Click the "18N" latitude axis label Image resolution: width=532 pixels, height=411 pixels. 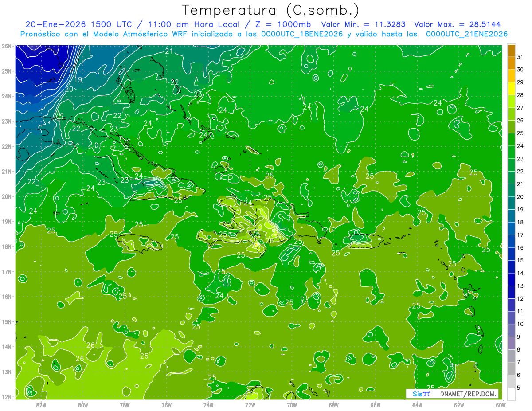click(x=6, y=247)
